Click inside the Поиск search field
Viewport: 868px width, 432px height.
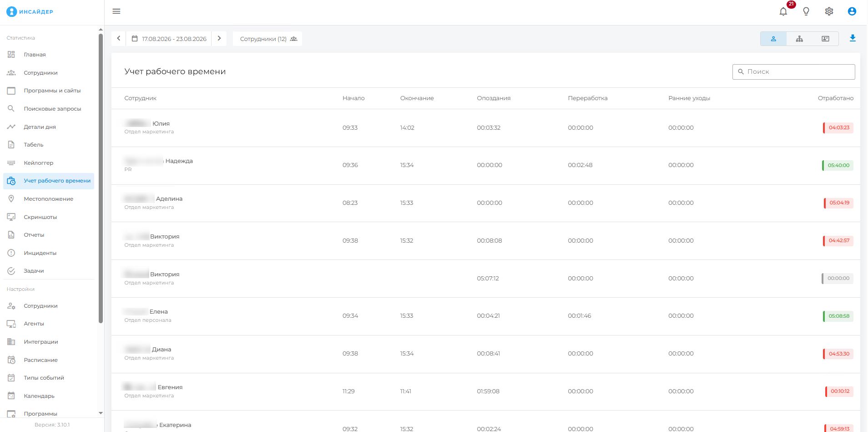click(793, 71)
